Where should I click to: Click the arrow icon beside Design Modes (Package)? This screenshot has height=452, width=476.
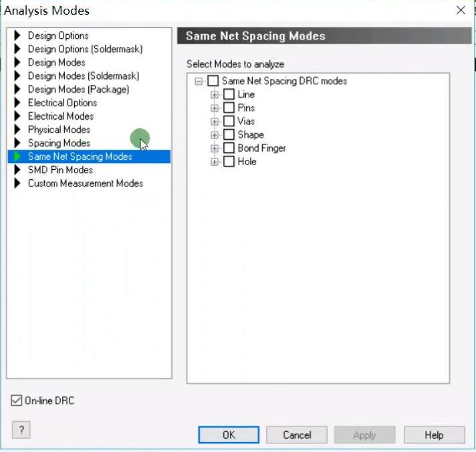tap(17, 89)
